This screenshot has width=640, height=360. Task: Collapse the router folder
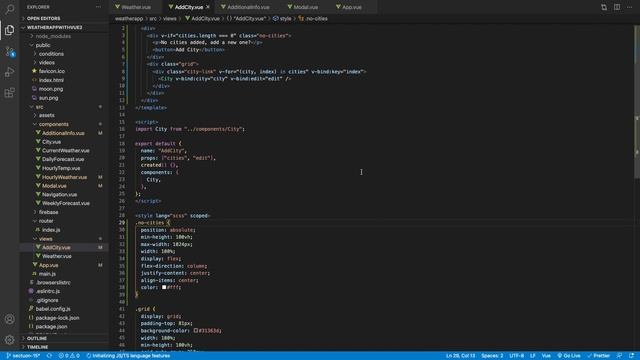[46, 221]
